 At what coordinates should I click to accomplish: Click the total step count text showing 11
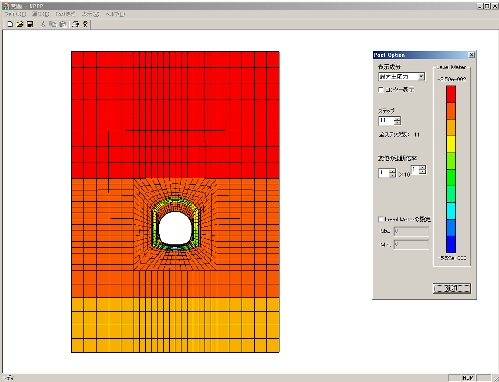pyautogui.click(x=399, y=135)
